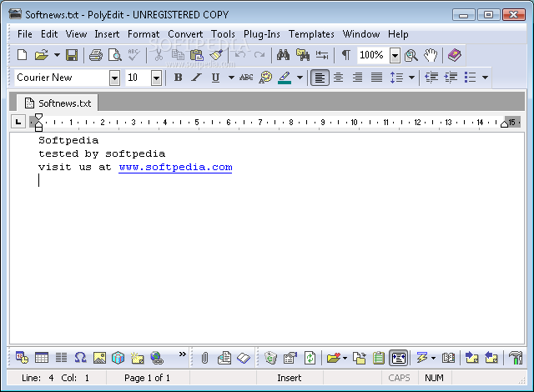Screen dimensions: 534x392
Task: Open the Plug-Ins menu
Action: 261,34
